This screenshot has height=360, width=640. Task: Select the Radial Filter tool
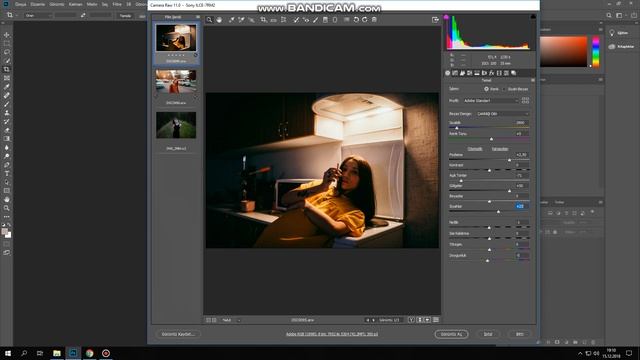pos(335,20)
